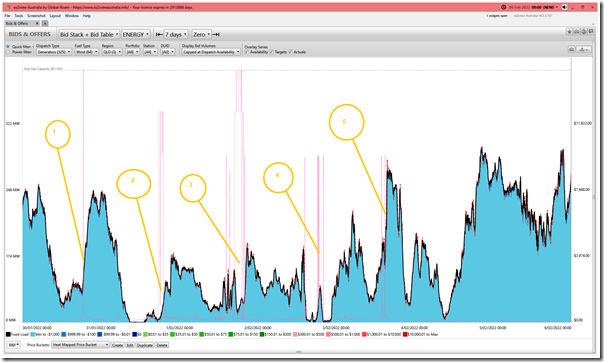The height and width of the screenshot is (362, 604).
Task: Click the print icon in widget toolbar
Action: pos(584,32)
